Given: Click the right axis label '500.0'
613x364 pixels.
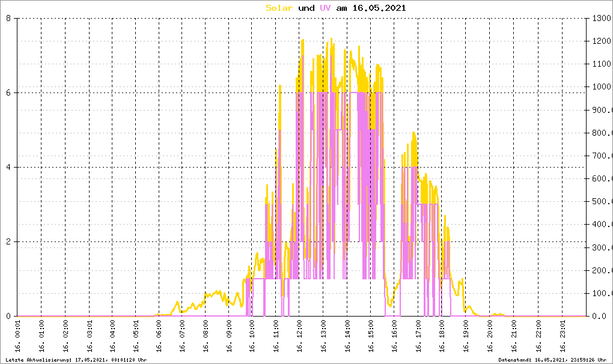Looking at the screenshot, I should coord(602,202).
